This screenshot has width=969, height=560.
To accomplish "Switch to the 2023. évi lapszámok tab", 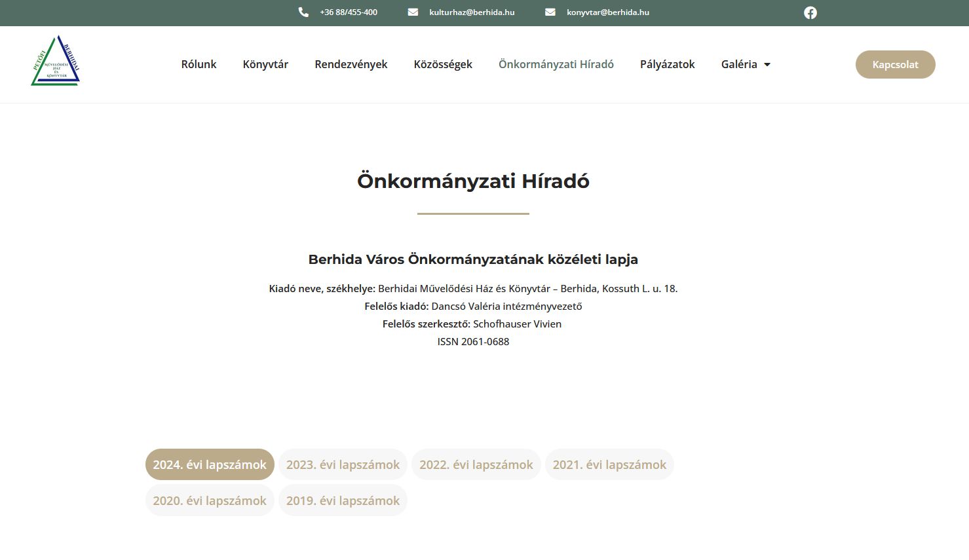I will (343, 464).
